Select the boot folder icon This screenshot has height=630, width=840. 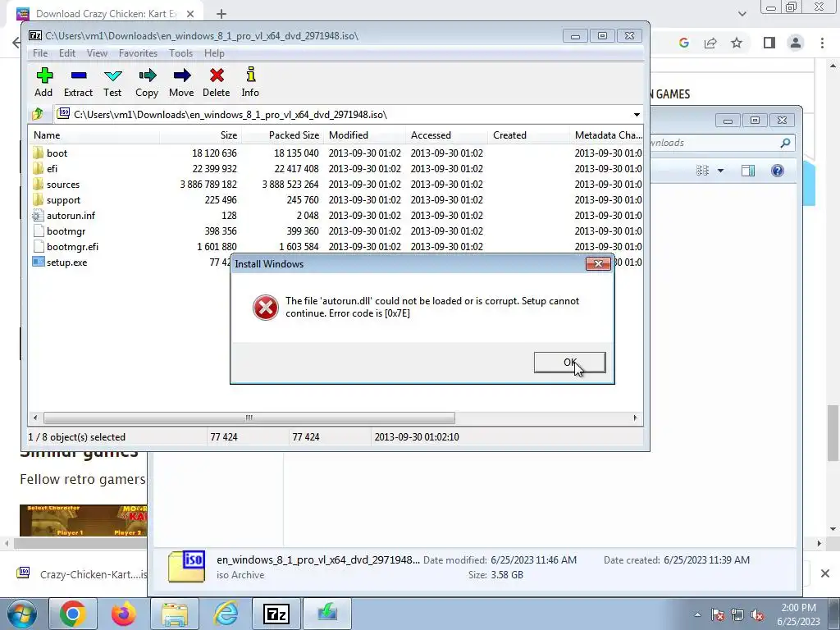[x=38, y=153]
